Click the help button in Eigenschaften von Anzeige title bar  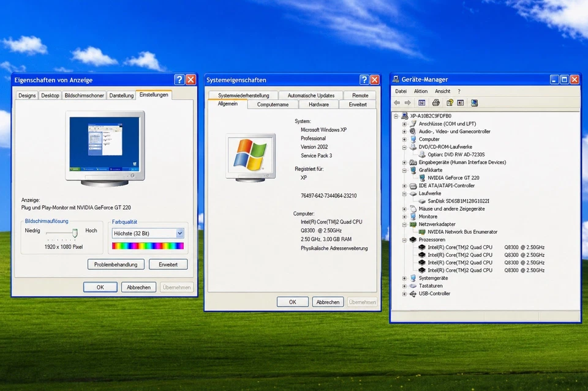click(179, 80)
